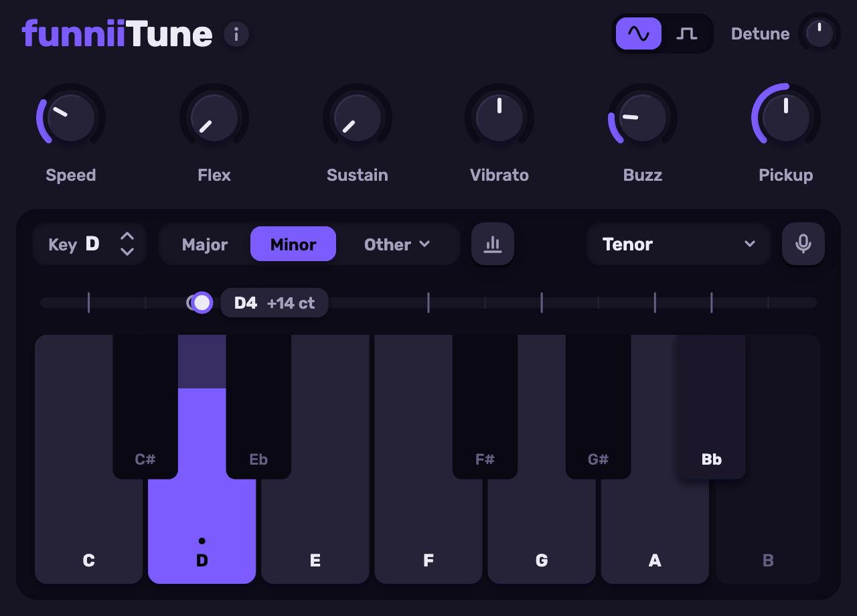The height and width of the screenshot is (616, 857).
Task: Toggle the C piano key
Action: pos(88,529)
